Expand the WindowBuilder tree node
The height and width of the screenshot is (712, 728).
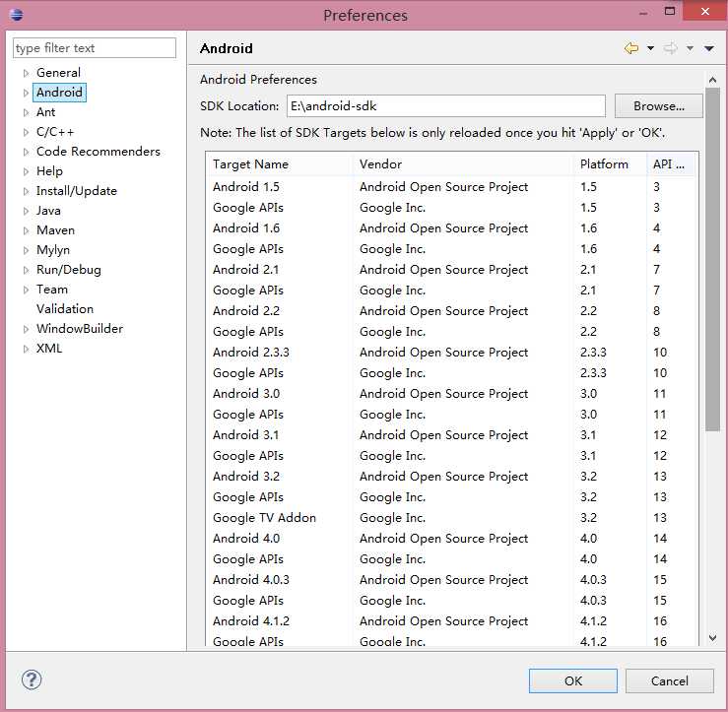pyautogui.click(x=26, y=329)
